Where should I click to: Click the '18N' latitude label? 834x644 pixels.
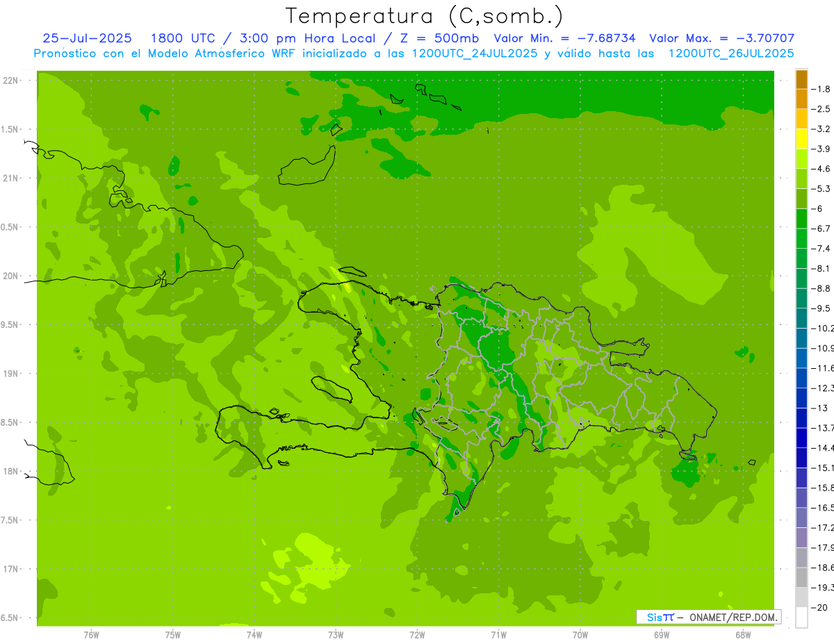(11, 472)
